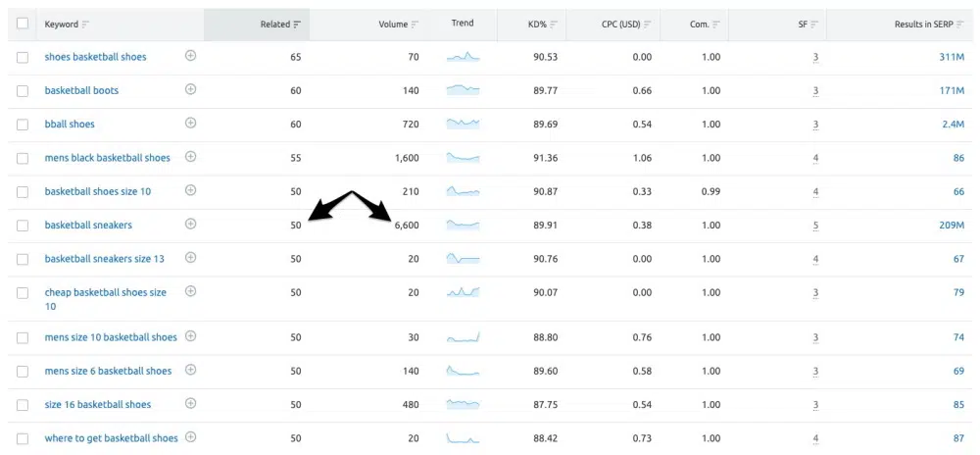Image resolution: width=980 pixels, height=455 pixels.
Task: Click Related value 65
Action: [296, 57]
